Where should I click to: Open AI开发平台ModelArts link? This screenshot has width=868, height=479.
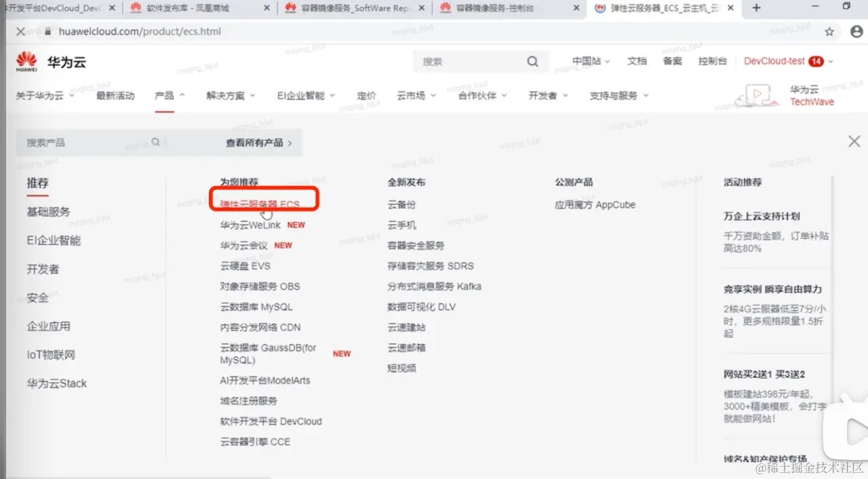265,380
